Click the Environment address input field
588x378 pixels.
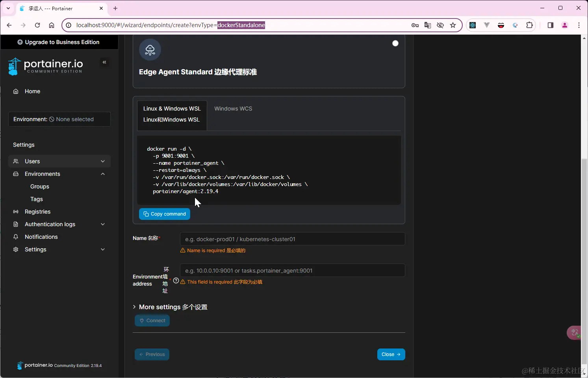pos(292,270)
